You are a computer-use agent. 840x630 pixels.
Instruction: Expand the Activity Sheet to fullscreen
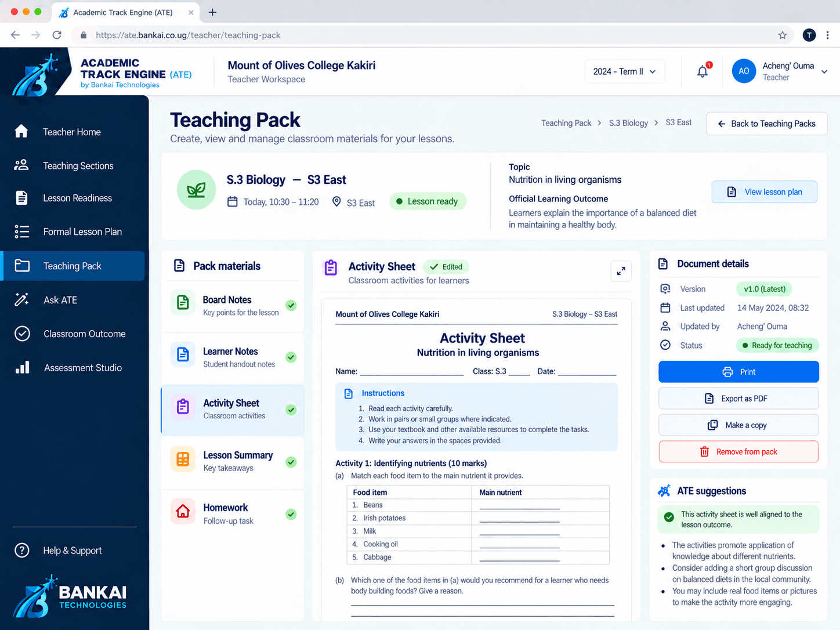(x=621, y=271)
